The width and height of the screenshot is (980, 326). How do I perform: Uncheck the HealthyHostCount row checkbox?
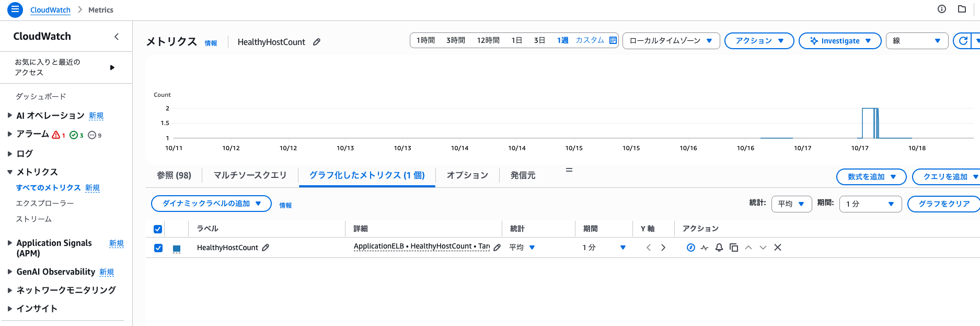tap(158, 248)
